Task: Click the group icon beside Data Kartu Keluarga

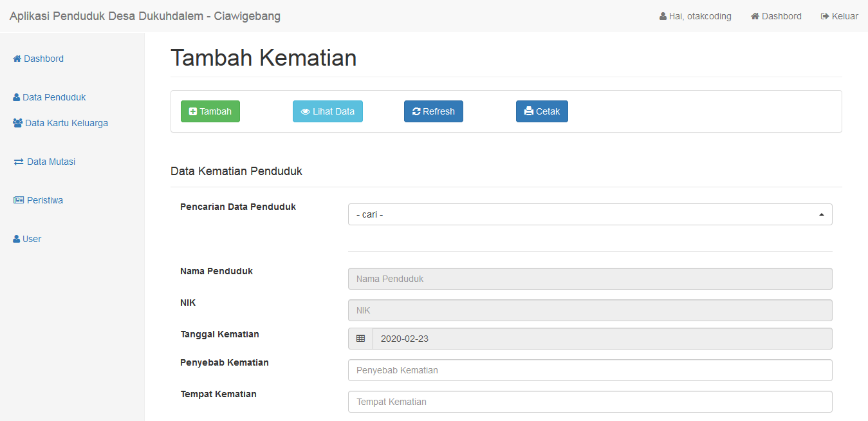Action: pyautogui.click(x=17, y=122)
